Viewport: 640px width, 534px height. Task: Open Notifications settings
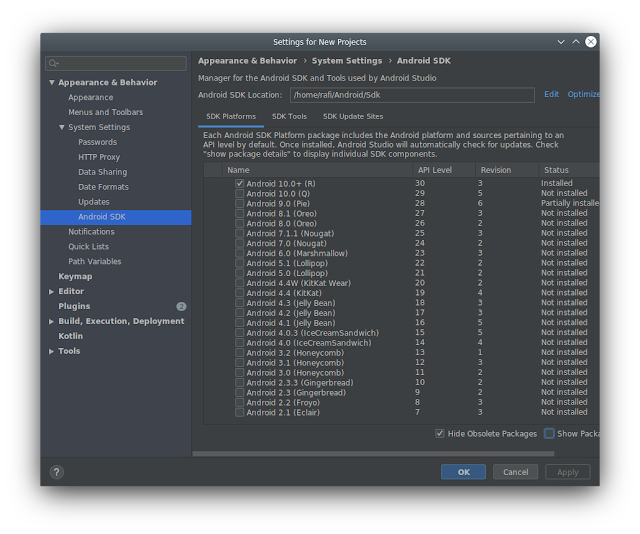[91, 232]
